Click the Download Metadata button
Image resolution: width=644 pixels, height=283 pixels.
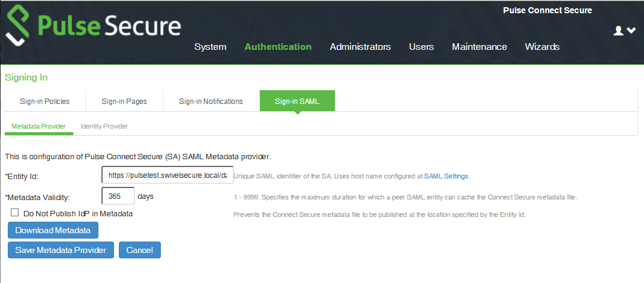[x=53, y=230]
